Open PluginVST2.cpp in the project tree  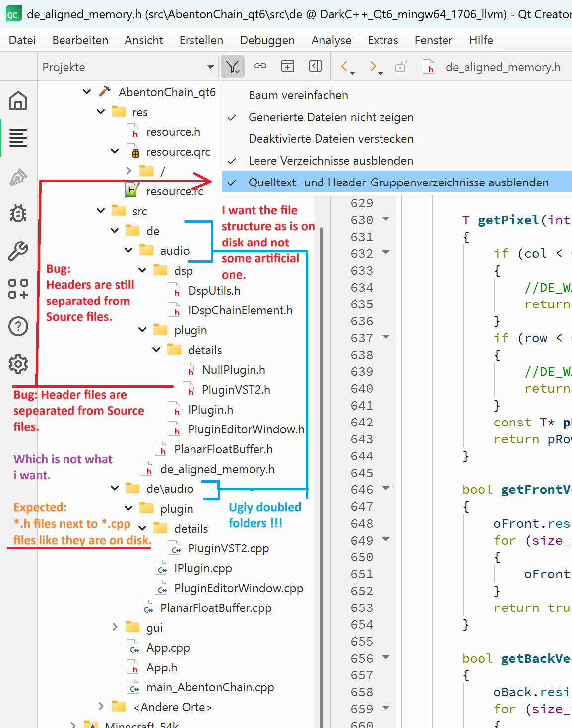click(228, 548)
